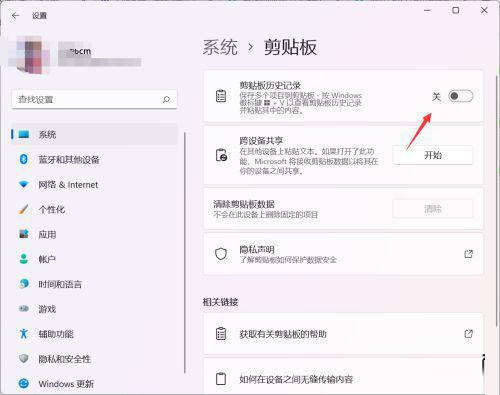Toggle the clipboard history switch

pyautogui.click(x=460, y=96)
